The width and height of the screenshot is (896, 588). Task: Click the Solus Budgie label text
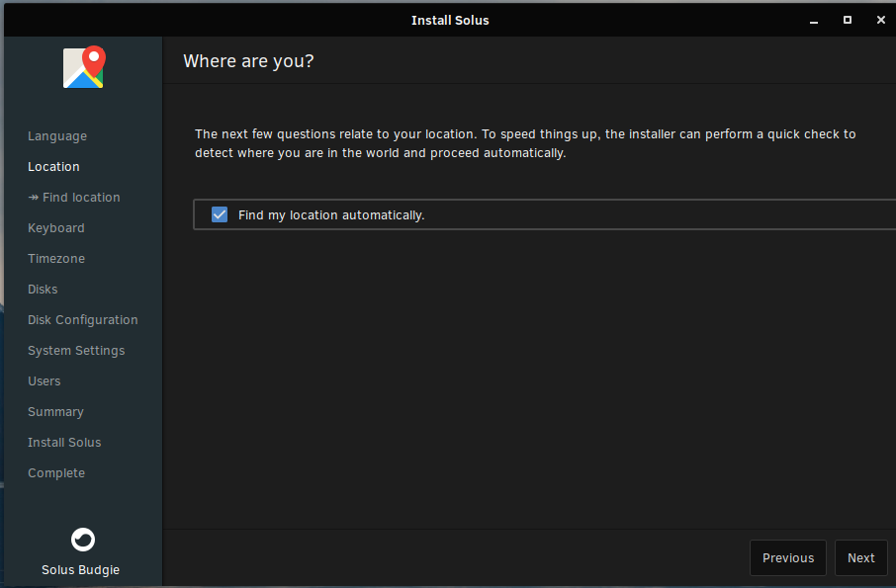[x=80, y=570]
